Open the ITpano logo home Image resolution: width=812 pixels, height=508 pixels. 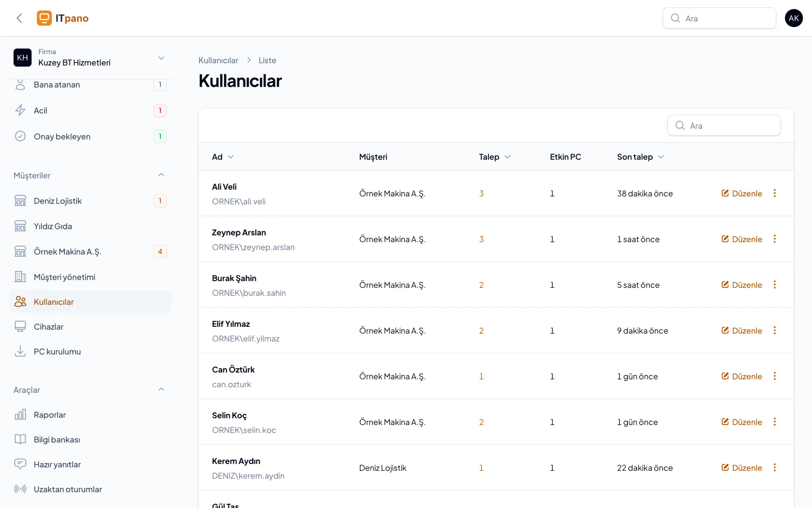[x=63, y=18]
